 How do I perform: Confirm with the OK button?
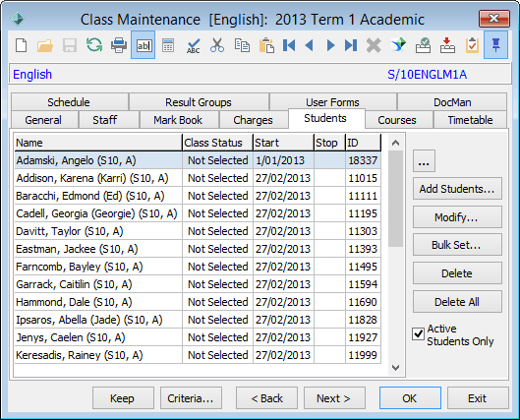click(x=410, y=398)
